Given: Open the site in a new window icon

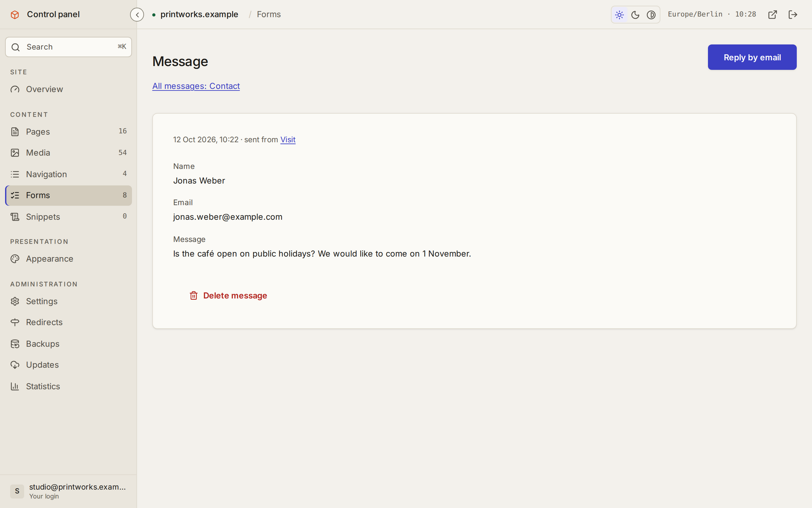Looking at the screenshot, I should 772,15.
